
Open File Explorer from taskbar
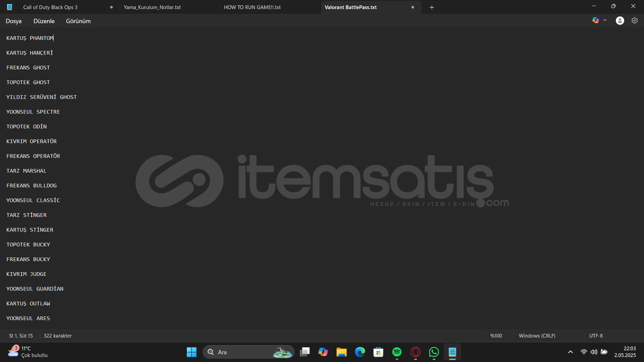(341, 352)
